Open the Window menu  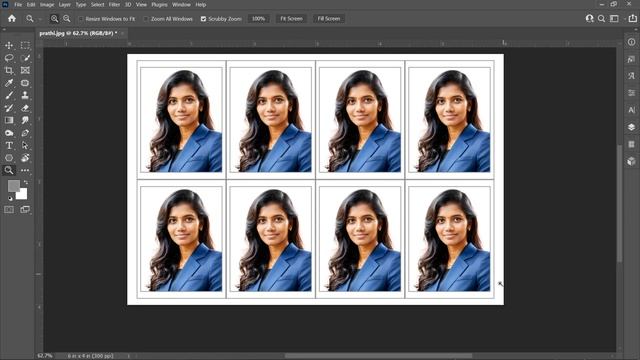pyautogui.click(x=181, y=5)
